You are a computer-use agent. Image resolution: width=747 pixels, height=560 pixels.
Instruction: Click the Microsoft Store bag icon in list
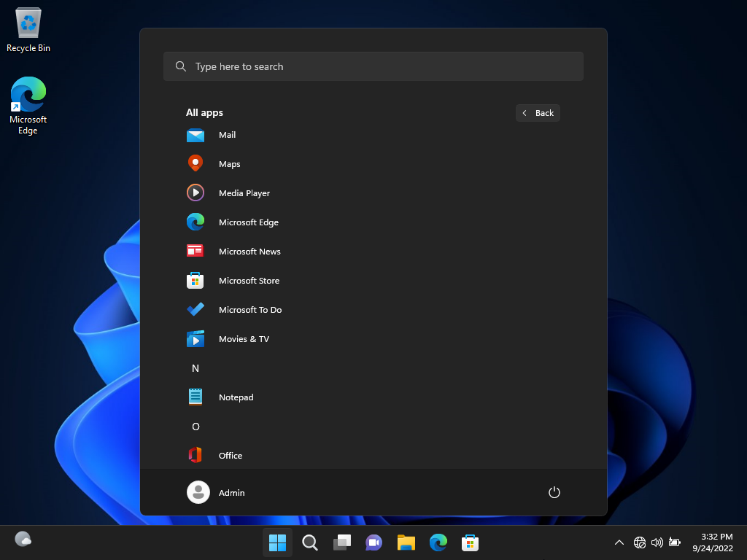[x=196, y=281]
